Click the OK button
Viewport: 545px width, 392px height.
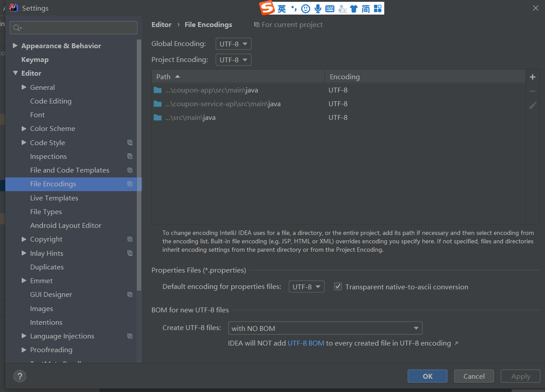pos(428,376)
